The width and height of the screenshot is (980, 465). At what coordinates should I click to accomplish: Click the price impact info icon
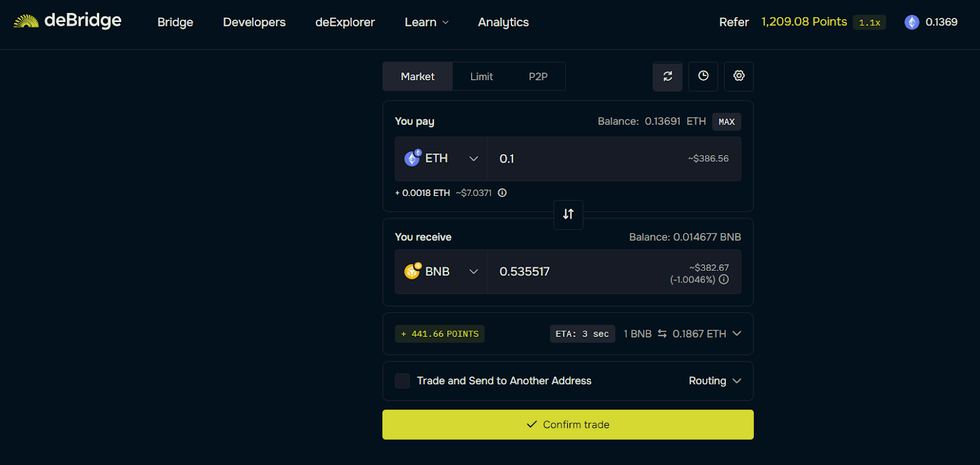(x=724, y=279)
